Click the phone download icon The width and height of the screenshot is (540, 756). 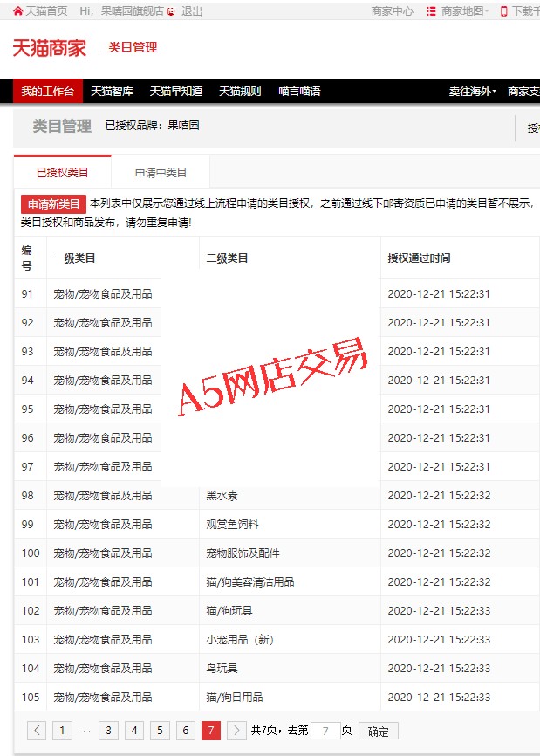click(504, 11)
